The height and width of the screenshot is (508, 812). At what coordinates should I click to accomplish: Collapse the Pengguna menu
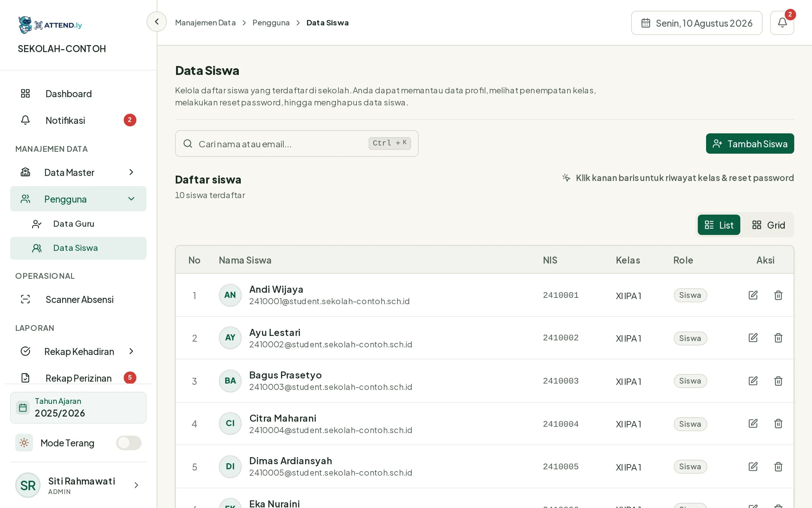(78, 199)
